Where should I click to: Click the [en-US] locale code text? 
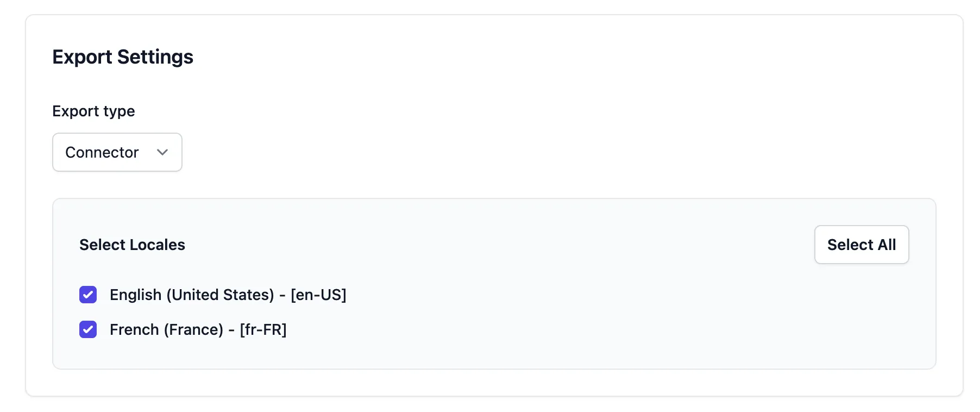[x=318, y=295]
